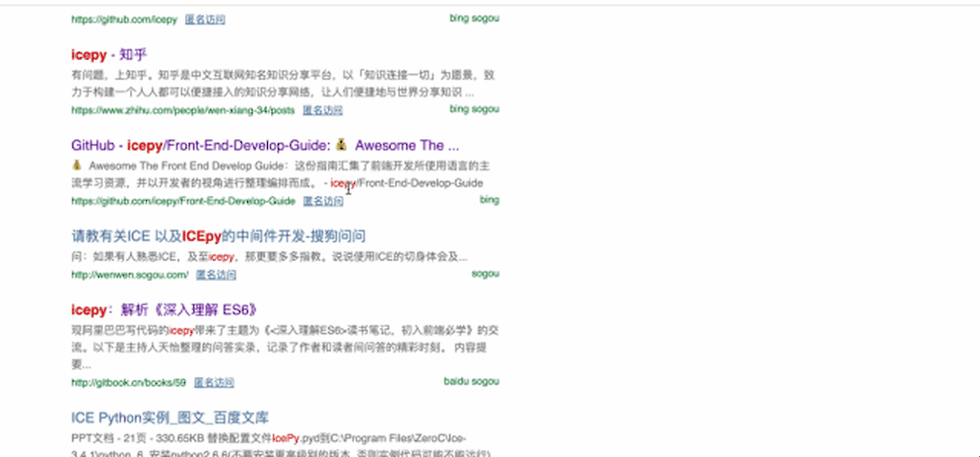Click the "bing" source label on the Front-End-Develop-Guide result
Screen dimensions: 980x457
(489, 200)
